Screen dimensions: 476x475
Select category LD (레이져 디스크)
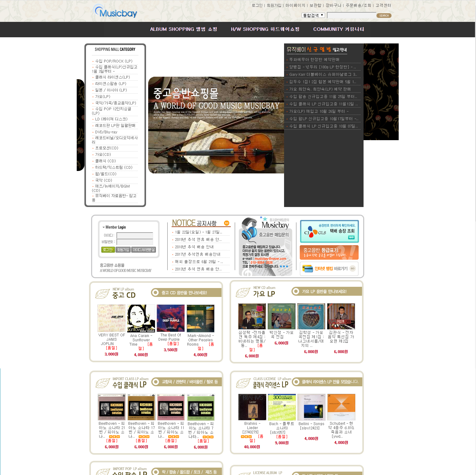tap(111, 119)
